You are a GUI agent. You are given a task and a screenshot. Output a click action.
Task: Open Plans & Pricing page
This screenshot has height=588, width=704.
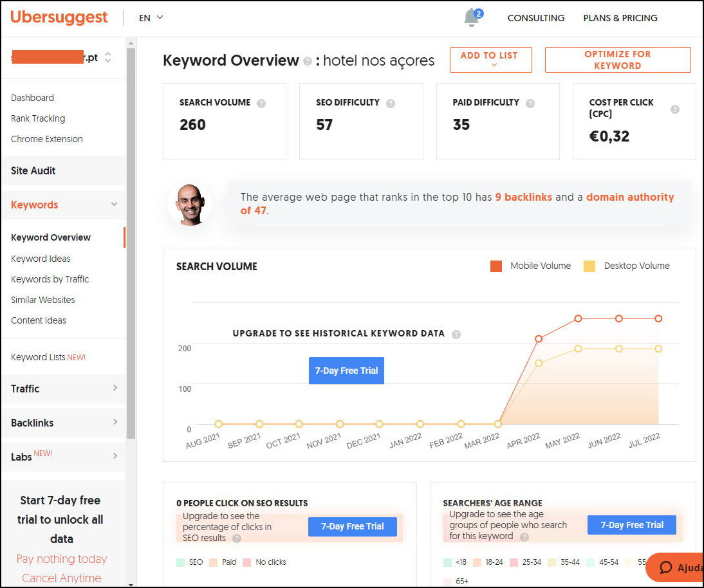(x=620, y=18)
